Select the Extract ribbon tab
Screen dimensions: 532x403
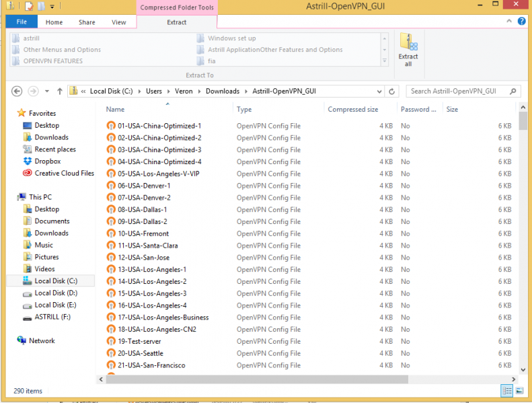(176, 22)
